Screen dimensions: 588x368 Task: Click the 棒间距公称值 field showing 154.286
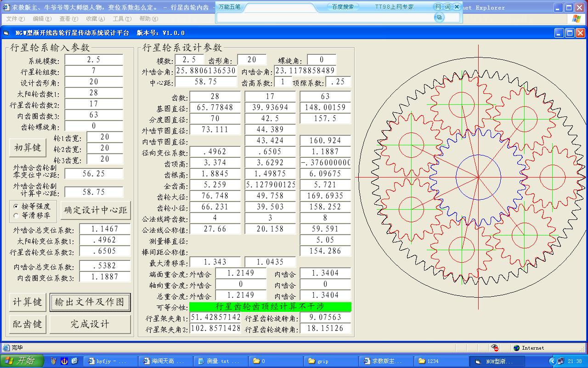point(325,251)
